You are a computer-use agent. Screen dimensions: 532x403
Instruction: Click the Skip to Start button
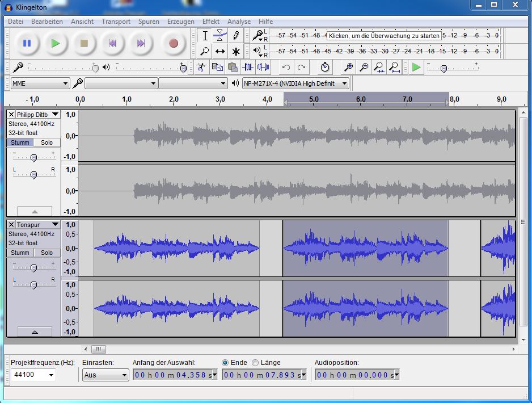click(x=113, y=43)
